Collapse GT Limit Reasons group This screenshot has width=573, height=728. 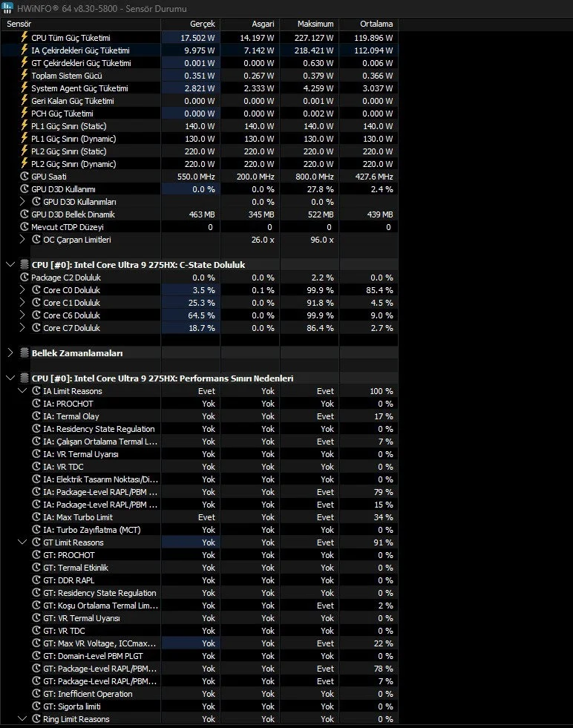22,542
